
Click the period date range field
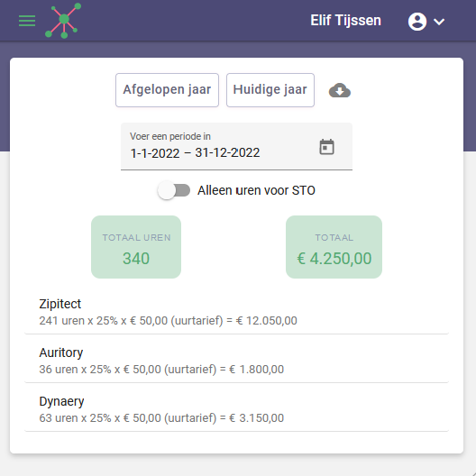tap(236, 146)
